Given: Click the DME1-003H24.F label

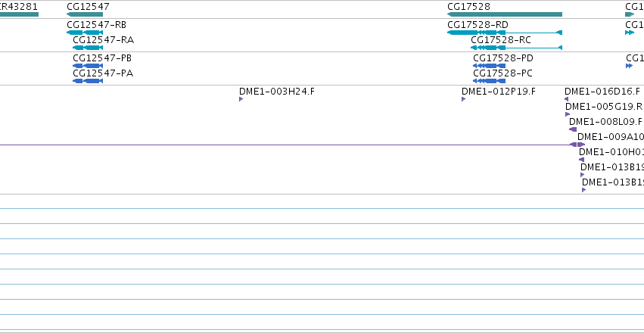Looking at the screenshot, I should [277, 91].
